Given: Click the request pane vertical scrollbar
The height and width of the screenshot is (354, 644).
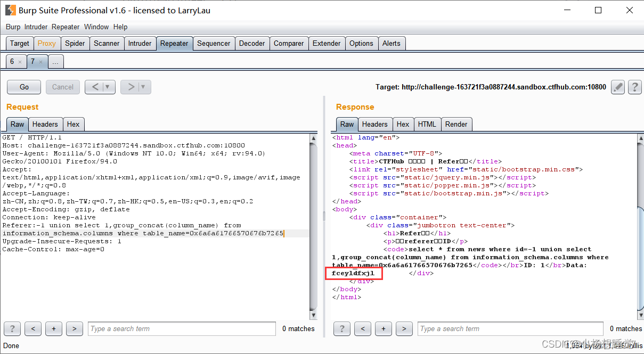Looking at the screenshot, I should 313,226.
